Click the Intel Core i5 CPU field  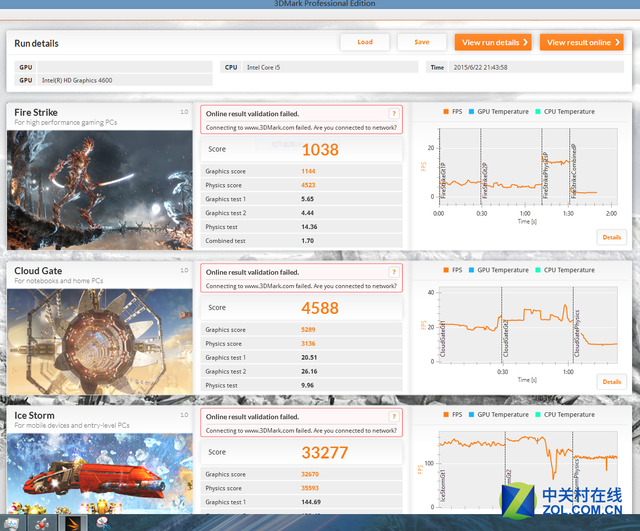330,67
